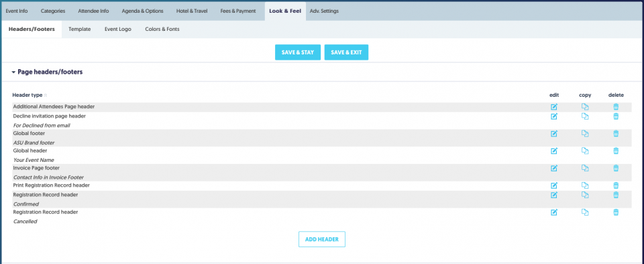Select the 'Confirmed' description text
This screenshot has width=644, height=264.
(26, 204)
